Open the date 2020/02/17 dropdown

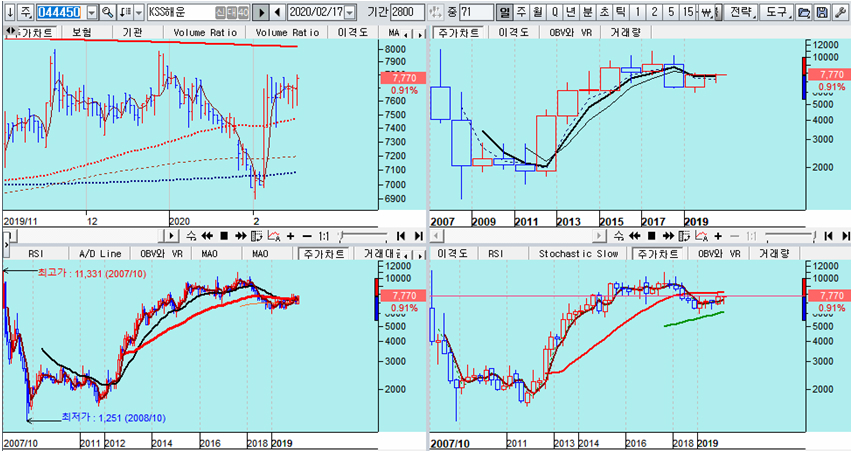(350, 12)
